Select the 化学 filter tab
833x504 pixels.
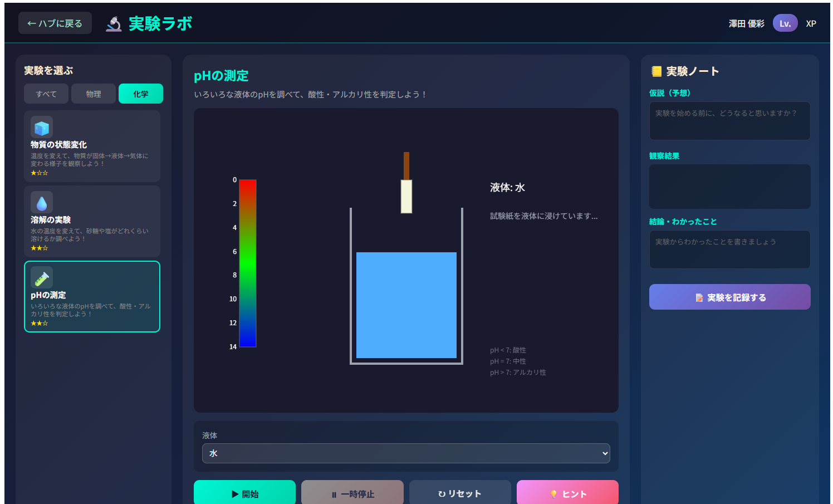click(141, 94)
